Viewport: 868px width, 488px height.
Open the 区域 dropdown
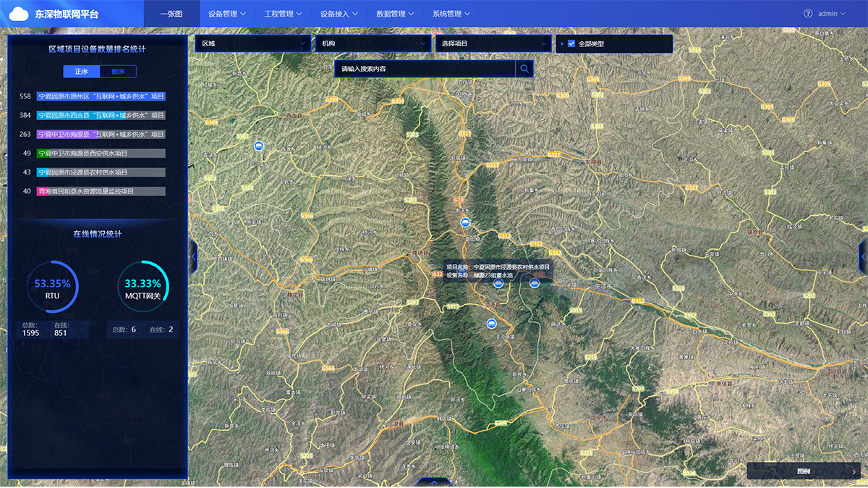tap(253, 43)
